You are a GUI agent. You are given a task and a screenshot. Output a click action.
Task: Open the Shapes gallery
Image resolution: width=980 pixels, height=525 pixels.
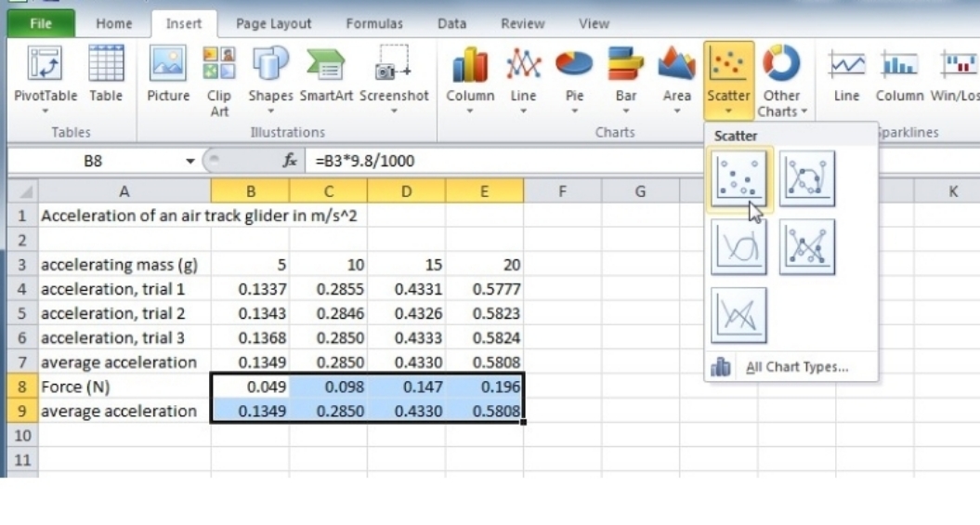click(270, 80)
